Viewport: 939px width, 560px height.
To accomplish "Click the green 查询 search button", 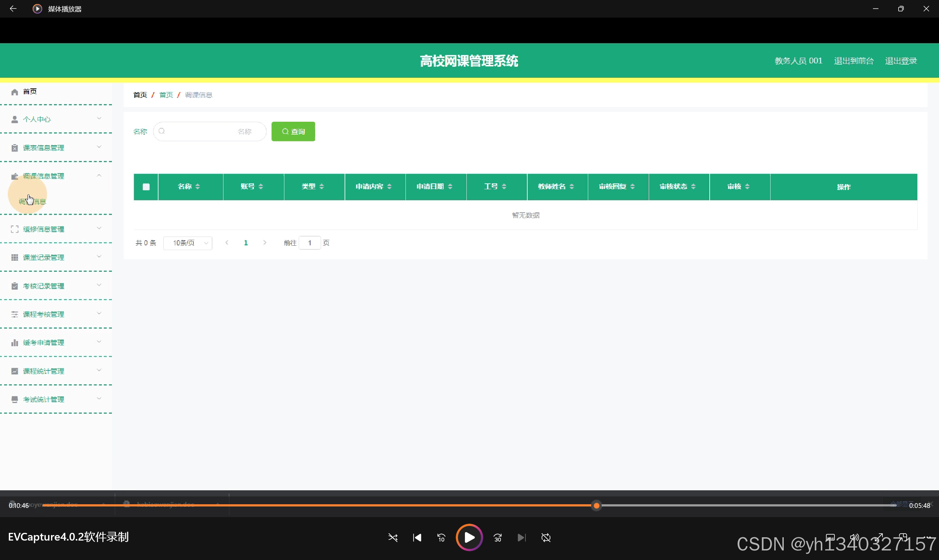I will [293, 131].
